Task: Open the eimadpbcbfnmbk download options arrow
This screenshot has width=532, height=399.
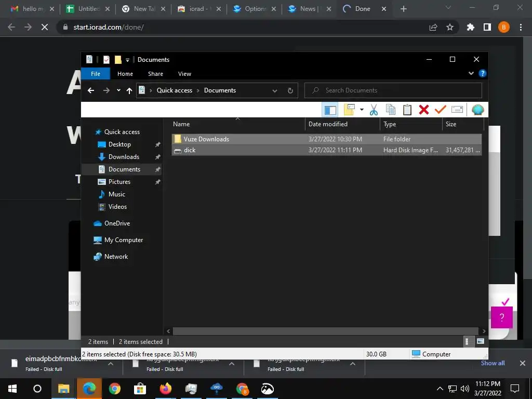Action: pyautogui.click(x=110, y=364)
